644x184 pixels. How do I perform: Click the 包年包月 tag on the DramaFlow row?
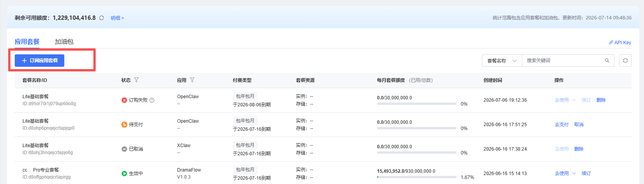pyautogui.click(x=245, y=170)
